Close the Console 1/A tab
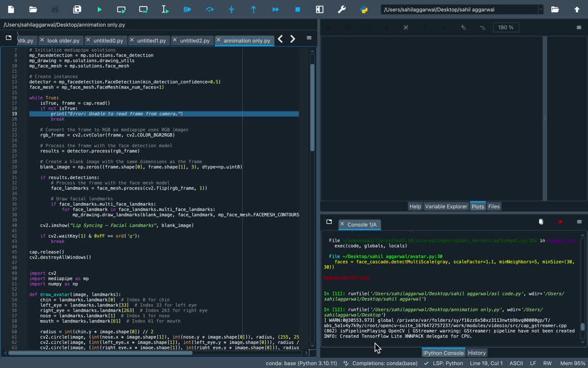588x368 pixels. click(342, 224)
